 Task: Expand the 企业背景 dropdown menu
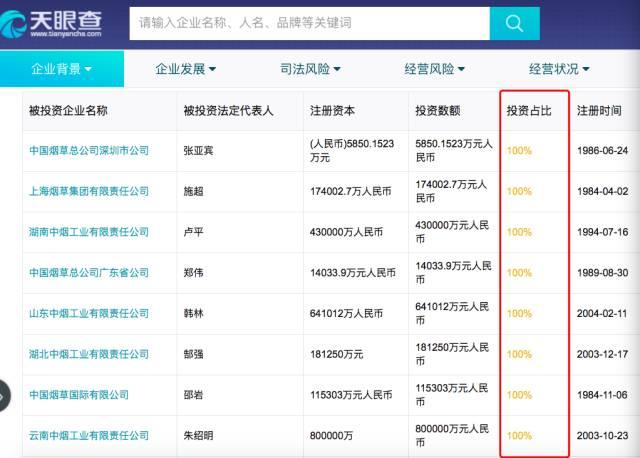pyautogui.click(x=62, y=69)
